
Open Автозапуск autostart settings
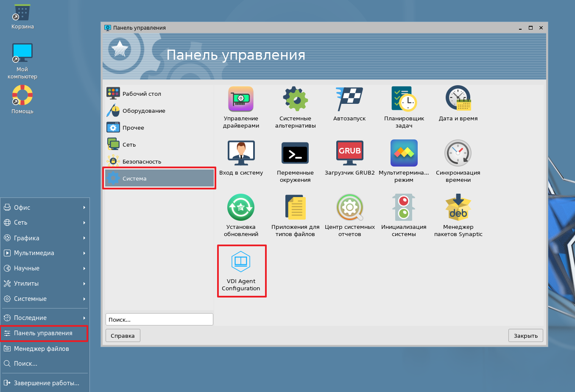(x=349, y=99)
